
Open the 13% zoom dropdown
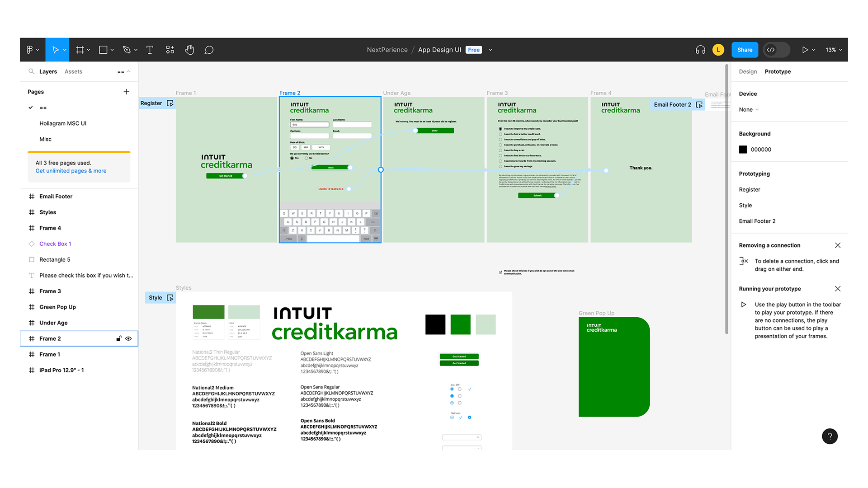pos(834,50)
